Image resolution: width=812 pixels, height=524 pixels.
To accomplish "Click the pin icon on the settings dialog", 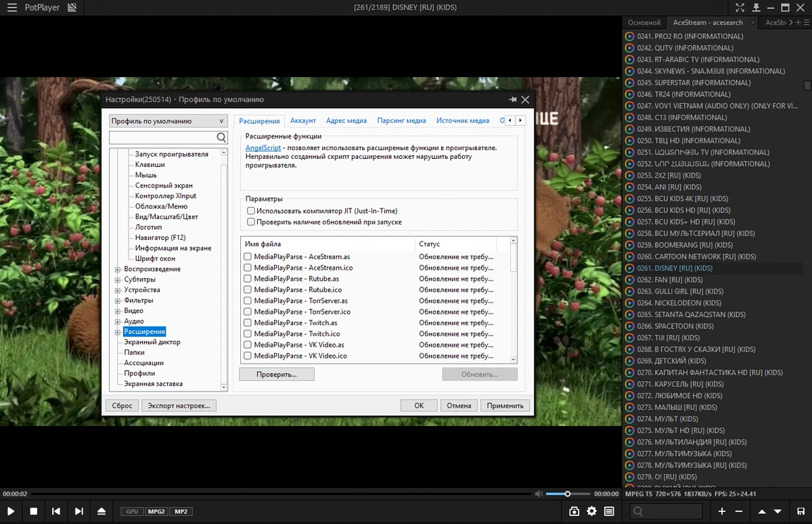I will click(x=512, y=99).
